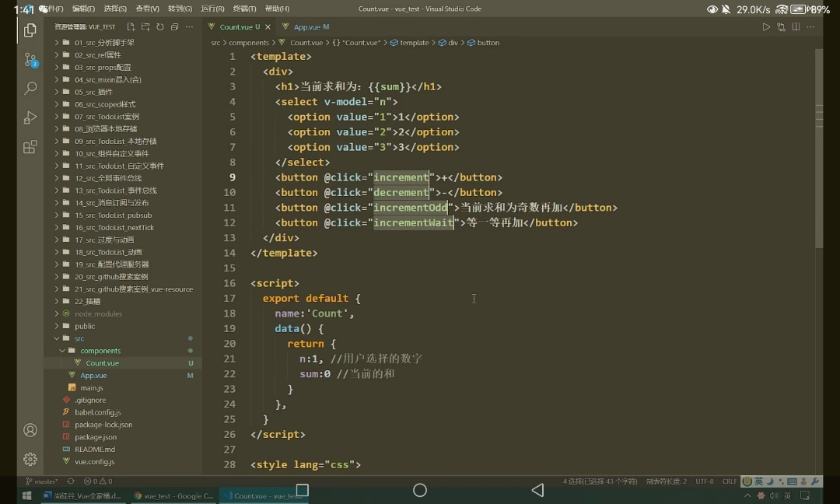Run the code with play icon
This screenshot has height=504, width=840.
[x=766, y=26]
